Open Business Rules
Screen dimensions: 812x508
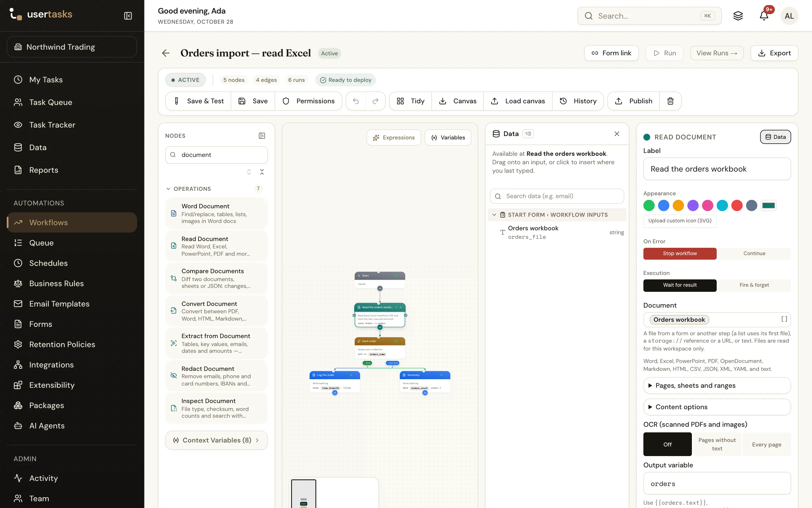[x=72, y=283]
